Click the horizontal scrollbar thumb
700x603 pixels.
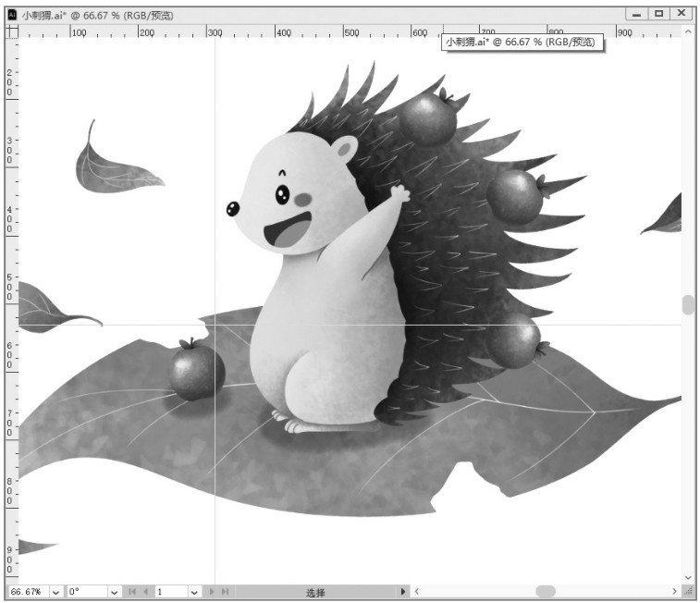546,592
